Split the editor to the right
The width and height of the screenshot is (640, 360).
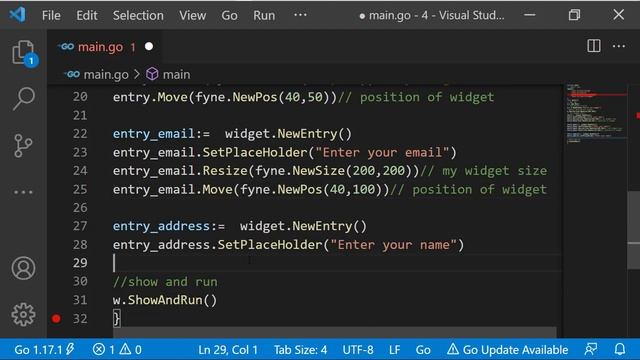point(593,46)
